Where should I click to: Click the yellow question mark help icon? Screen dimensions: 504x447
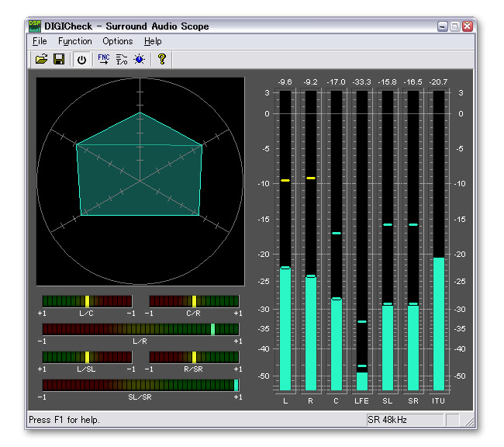pos(162,59)
